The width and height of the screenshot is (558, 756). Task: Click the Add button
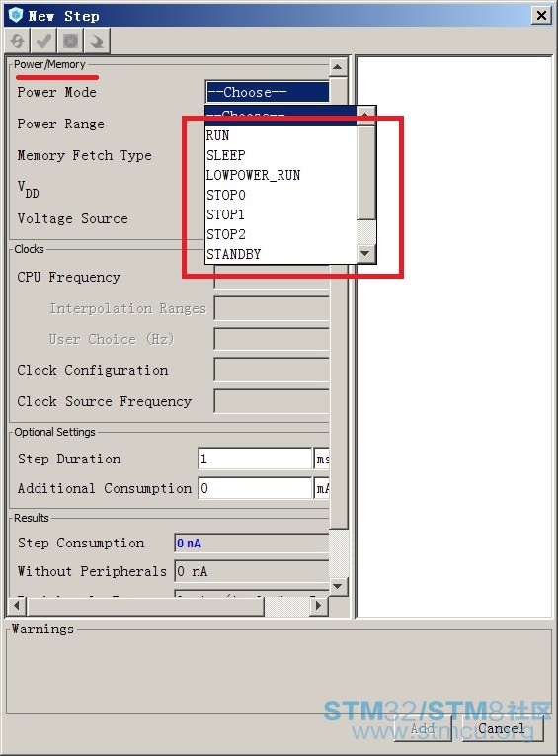423,728
